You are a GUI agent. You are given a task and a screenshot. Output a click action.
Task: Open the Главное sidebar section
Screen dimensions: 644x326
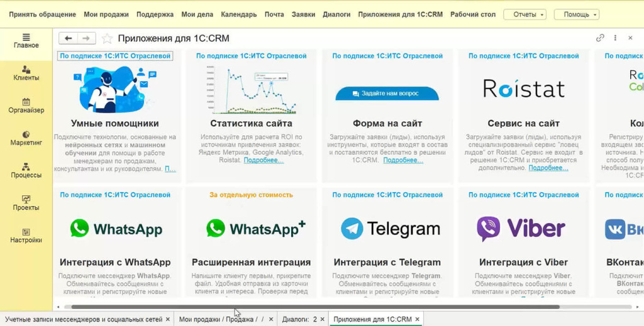26,41
